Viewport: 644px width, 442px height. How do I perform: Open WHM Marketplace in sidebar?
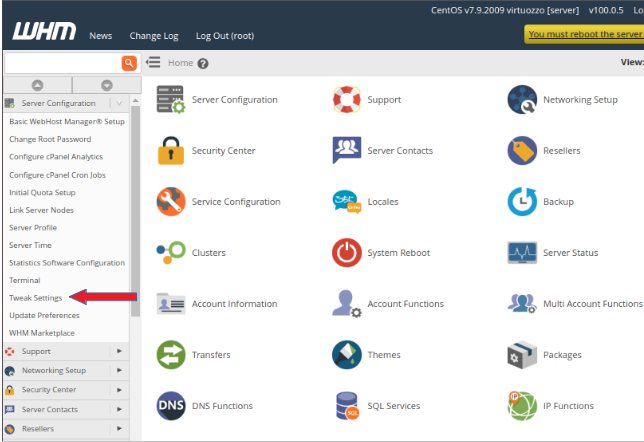pyautogui.click(x=42, y=333)
